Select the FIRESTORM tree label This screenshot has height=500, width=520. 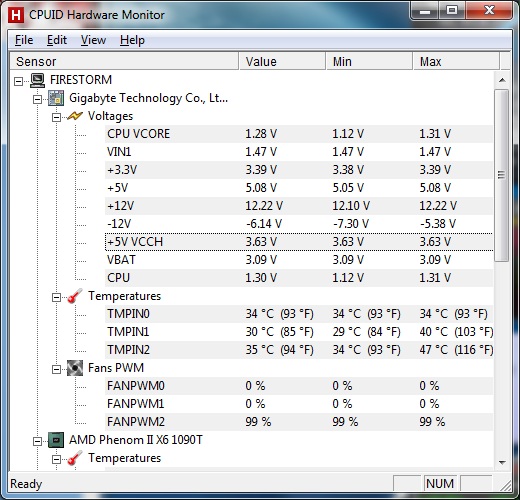click(x=81, y=80)
